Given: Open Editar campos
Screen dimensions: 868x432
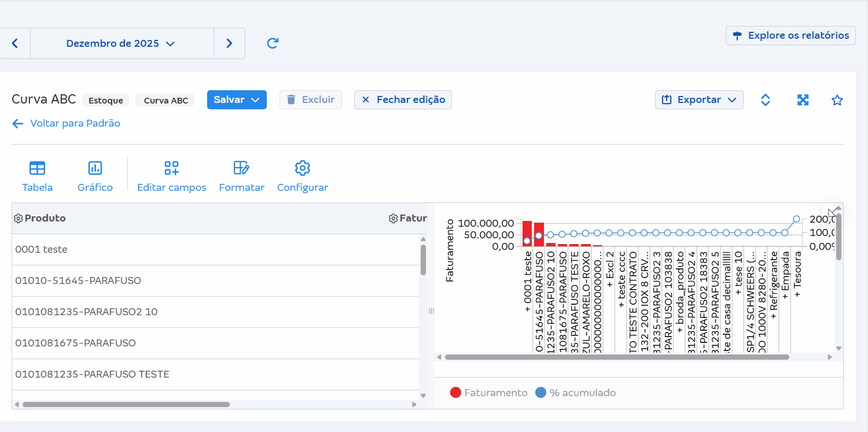Looking at the screenshot, I should coord(171,175).
